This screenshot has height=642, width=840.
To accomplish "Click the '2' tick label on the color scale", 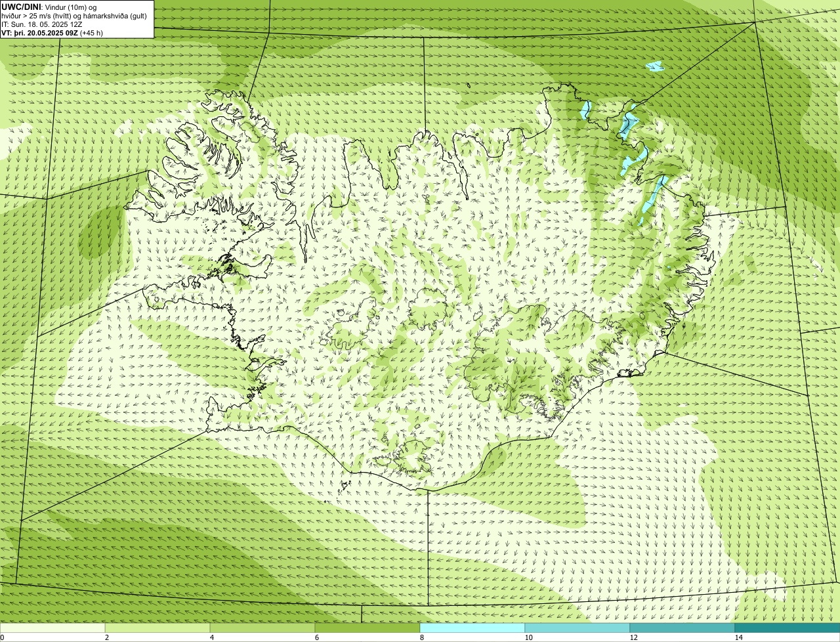I will tap(106, 637).
